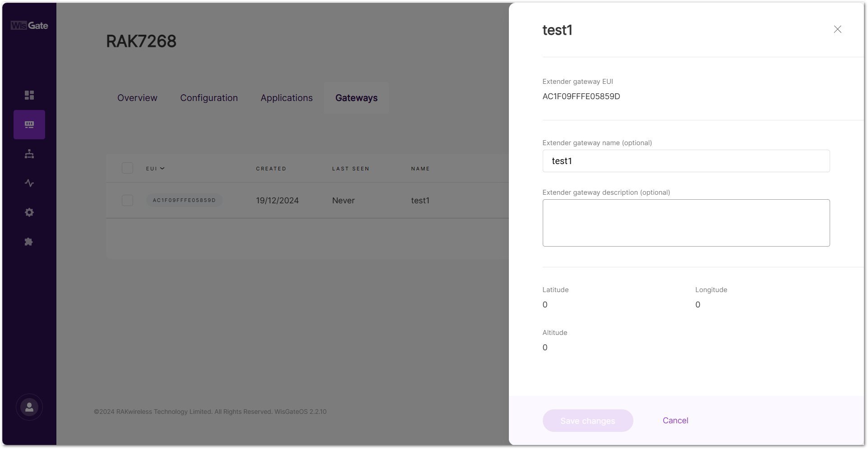Switch to the Overview tab
The image size is (868, 449).
(x=137, y=98)
